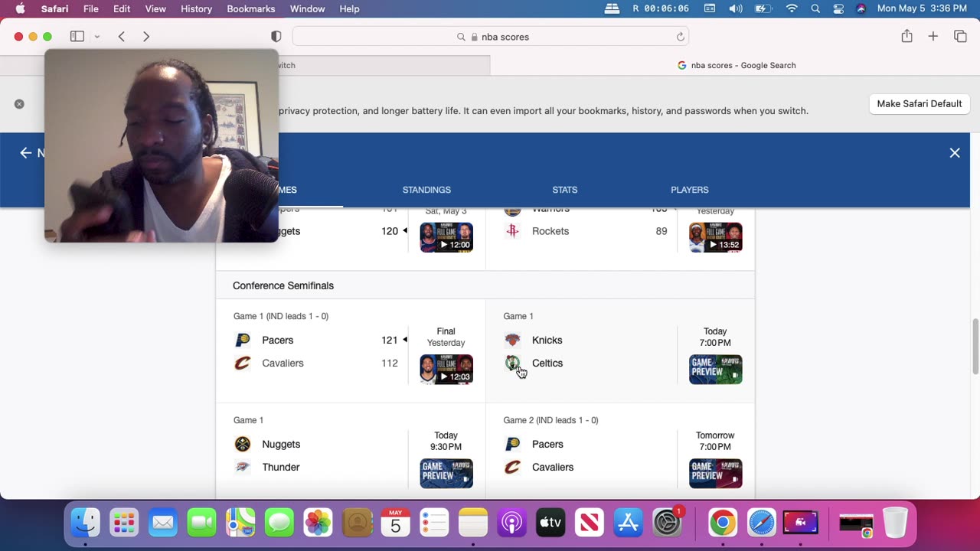Open Podcasts from the Dock
The width and height of the screenshot is (980, 551).
(x=511, y=523)
